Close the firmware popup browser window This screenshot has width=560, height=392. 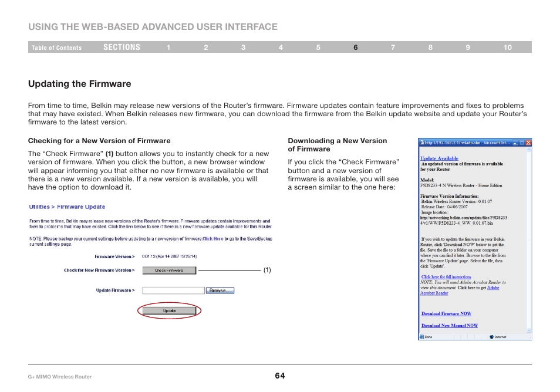[528, 143]
